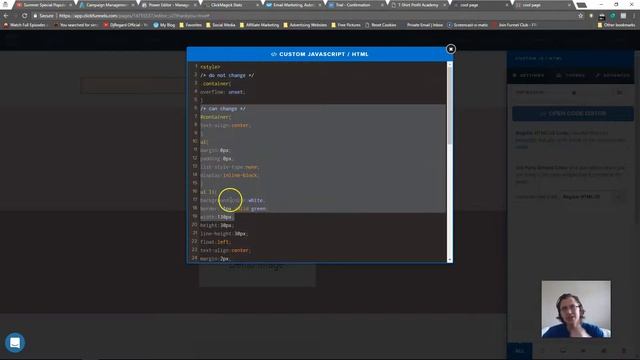This screenshot has height=360, width=640.
Task: Click Open Code Editor button in sidebar
Action: tap(573, 113)
